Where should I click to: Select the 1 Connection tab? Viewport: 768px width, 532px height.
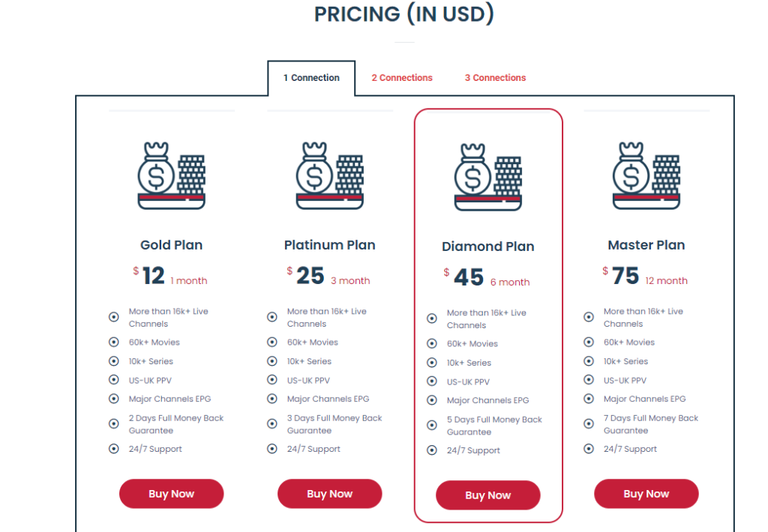point(310,78)
